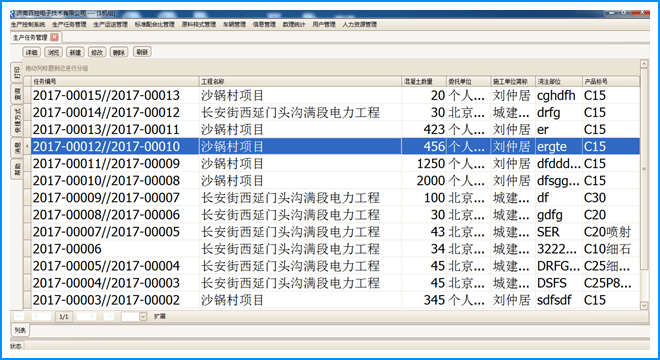
Task: Click the SER pouring position cell
Action: (559, 232)
